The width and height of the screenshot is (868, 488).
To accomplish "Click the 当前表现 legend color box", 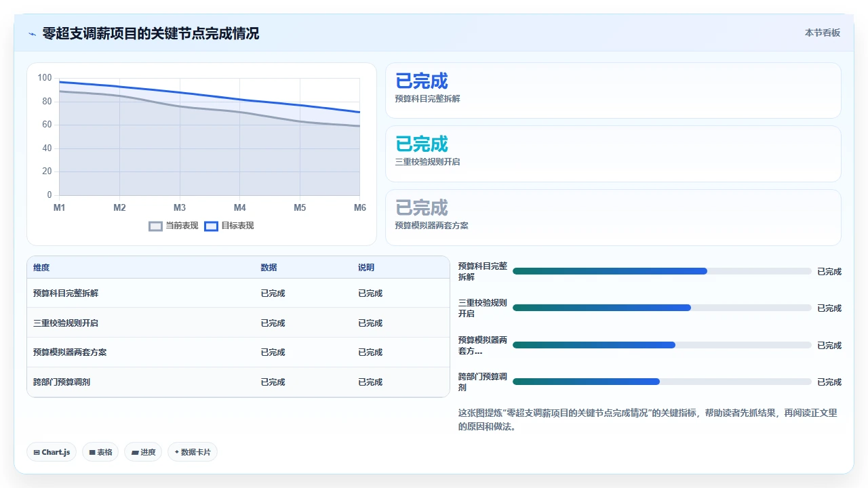I will pos(155,226).
